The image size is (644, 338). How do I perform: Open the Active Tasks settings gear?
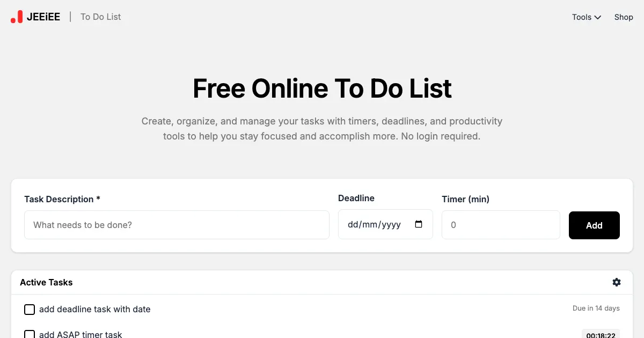click(x=616, y=282)
